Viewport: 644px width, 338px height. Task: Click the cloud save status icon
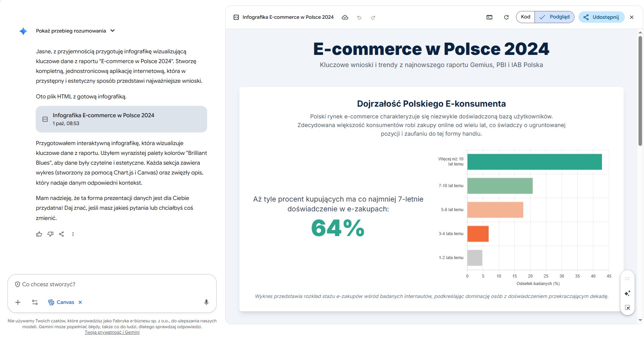tap(345, 17)
